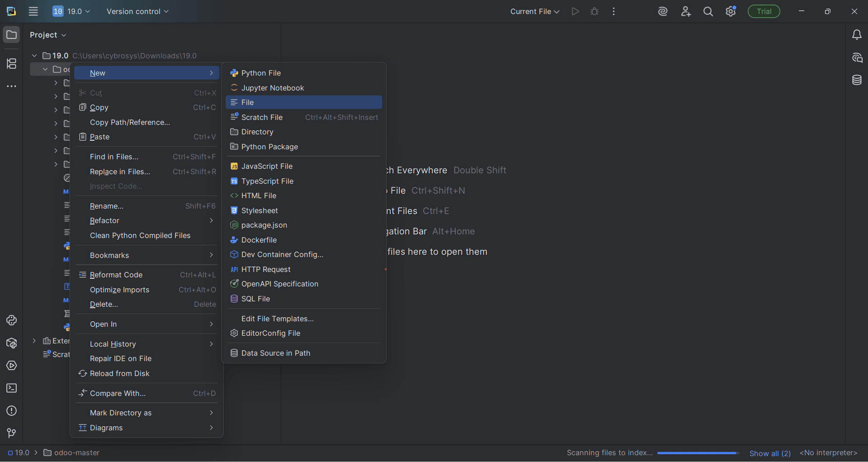Choose Data Source in Path

pos(304,353)
